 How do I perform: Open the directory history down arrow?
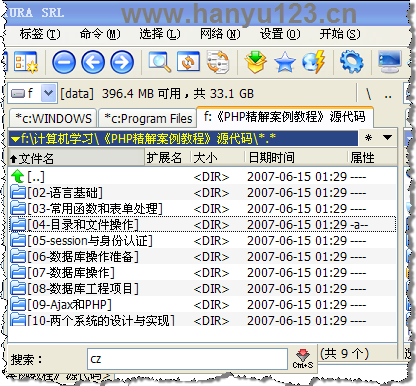[387, 137]
